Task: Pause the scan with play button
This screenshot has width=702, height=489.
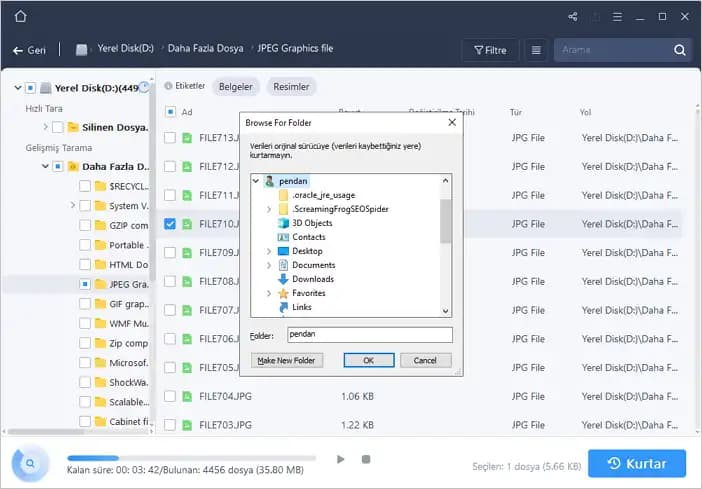Action: (341, 460)
